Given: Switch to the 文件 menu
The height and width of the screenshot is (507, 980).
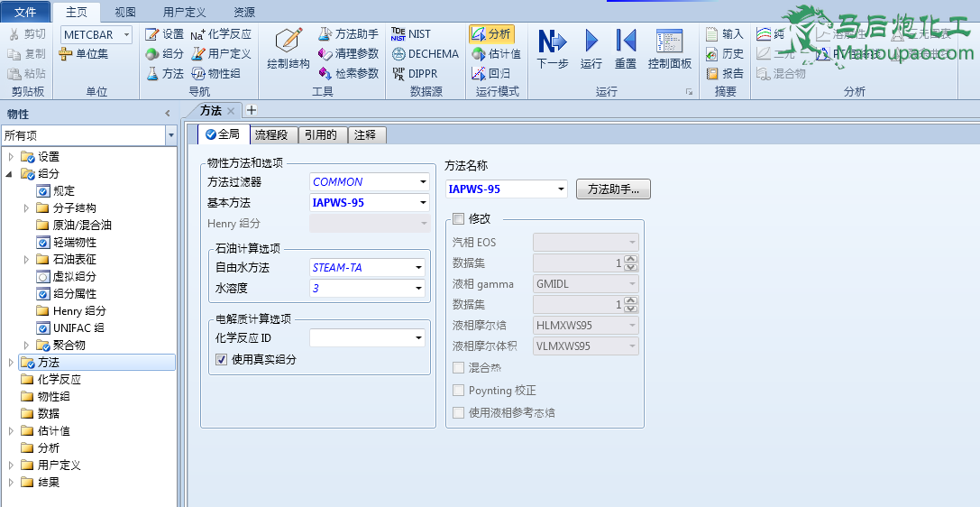Looking at the screenshot, I should point(25,12).
